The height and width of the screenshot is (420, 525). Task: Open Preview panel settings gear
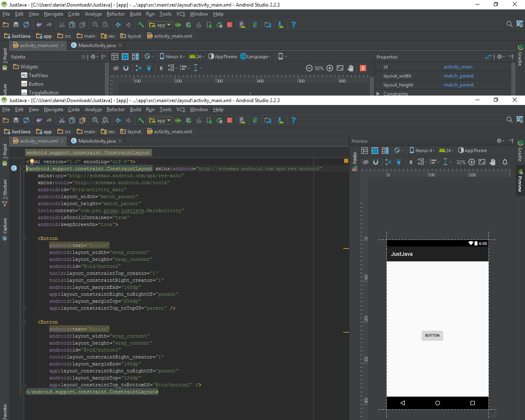pyautogui.click(x=500, y=141)
